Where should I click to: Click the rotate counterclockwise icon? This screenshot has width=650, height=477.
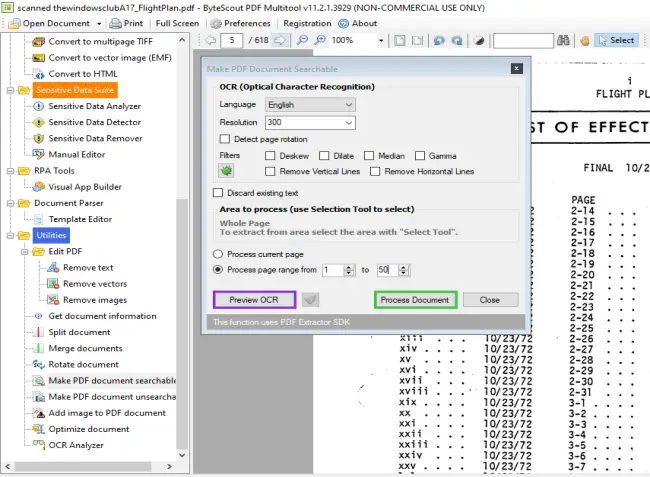[439, 40]
